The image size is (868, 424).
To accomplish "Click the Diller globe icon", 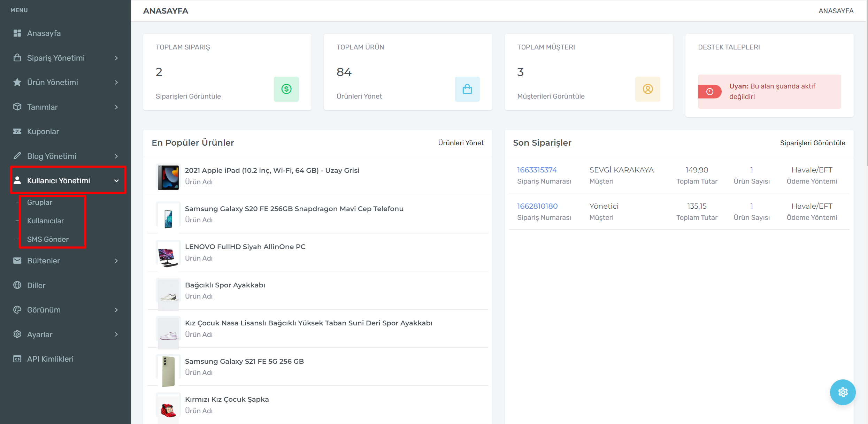I will point(17,285).
